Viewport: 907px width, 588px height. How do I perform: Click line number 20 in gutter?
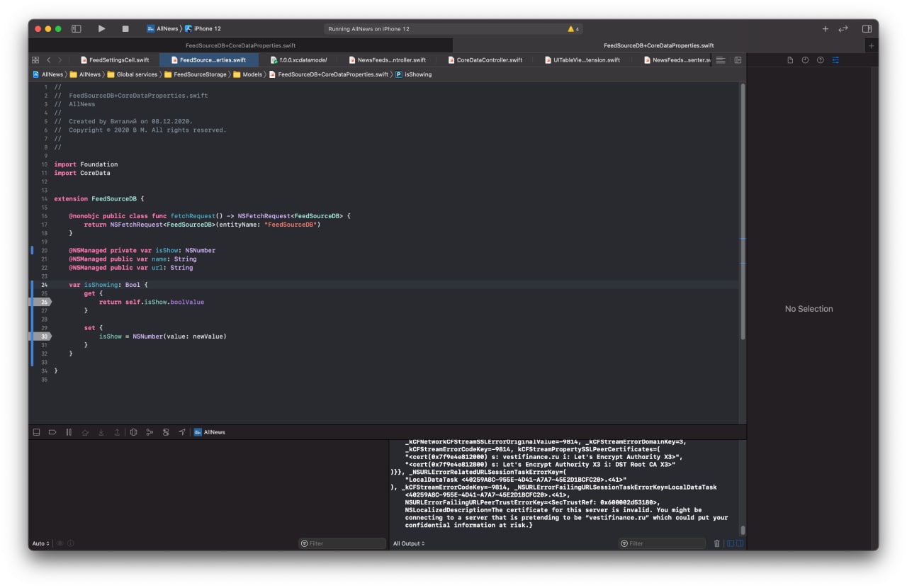pos(44,250)
